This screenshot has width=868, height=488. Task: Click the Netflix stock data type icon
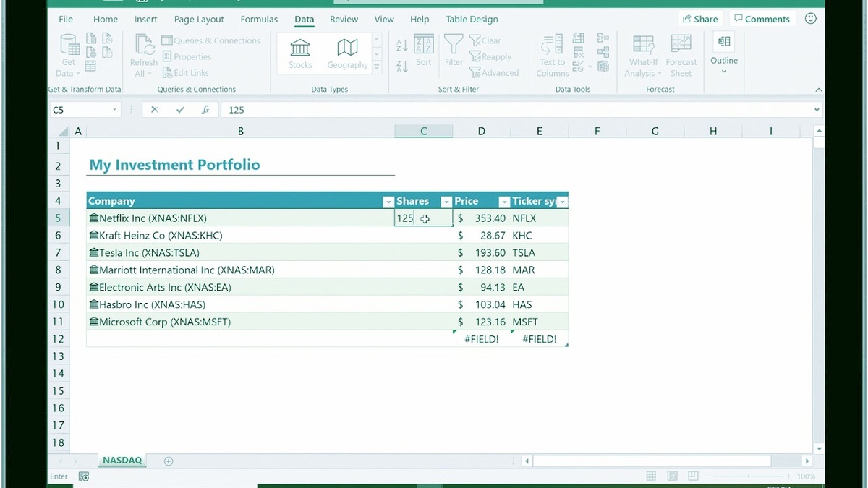[93, 218]
